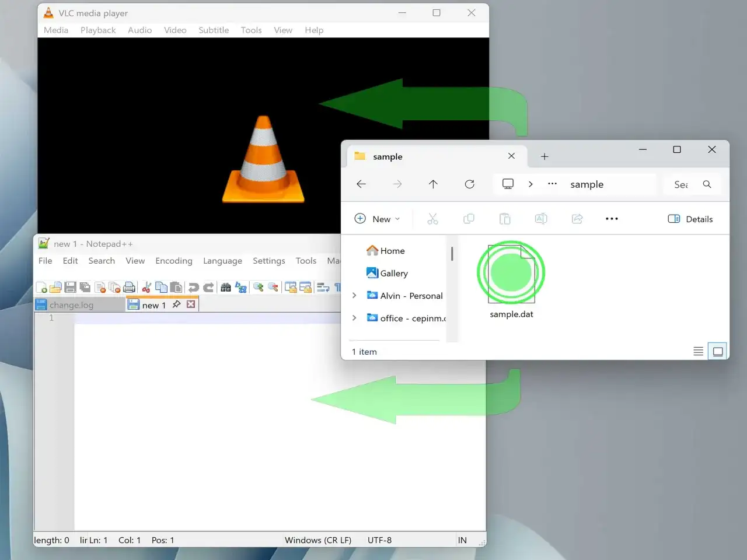The height and width of the screenshot is (560, 747).
Task: Click Cut scissors icon in Notepad++ toolbar
Action: tap(146, 287)
